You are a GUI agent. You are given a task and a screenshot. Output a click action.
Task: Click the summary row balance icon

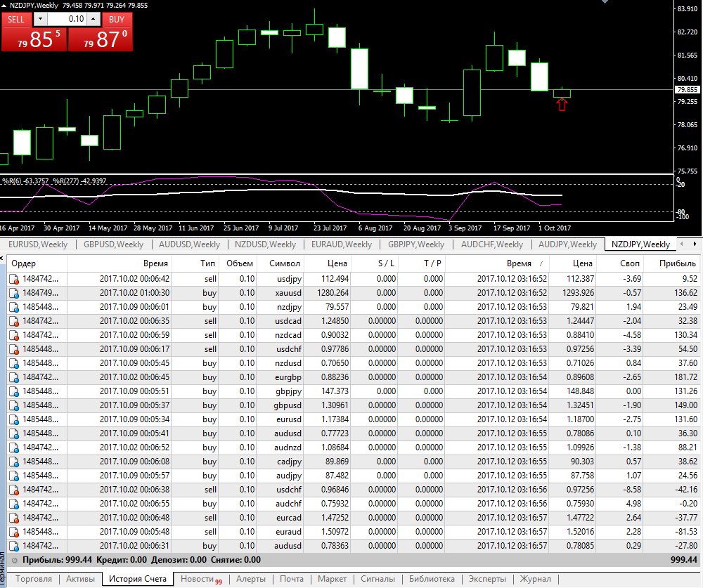(x=15, y=560)
